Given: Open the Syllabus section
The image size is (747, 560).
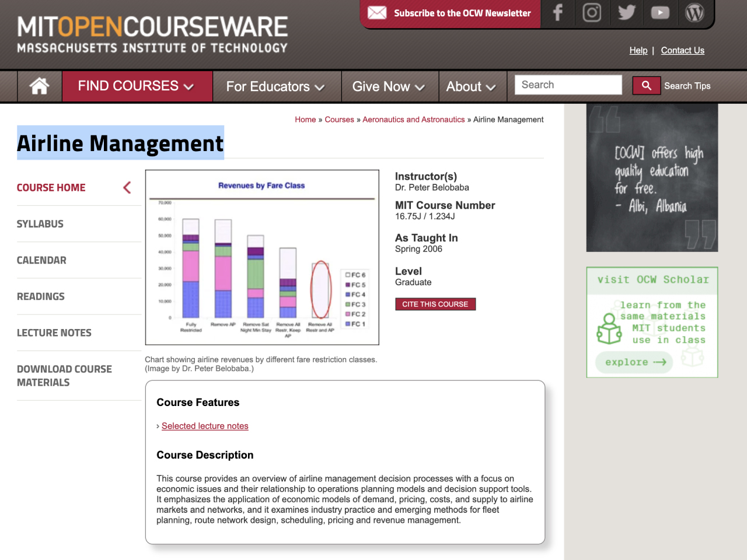Looking at the screenshot, I should [40, 224].
